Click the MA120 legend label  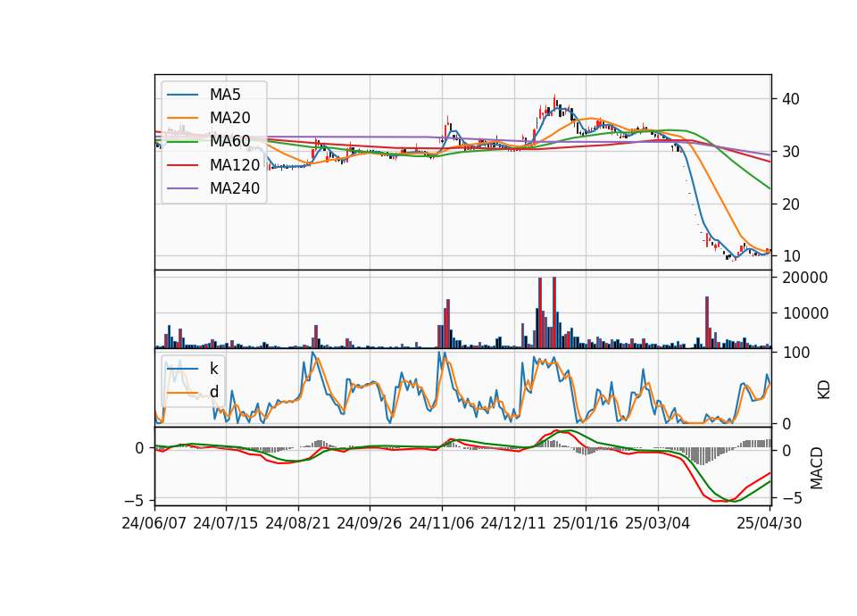pyautogui.click(x=235, y=165)
